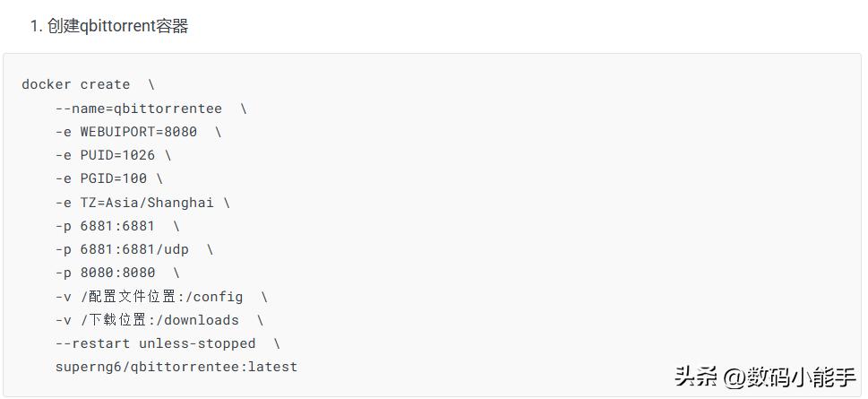
Task: Click the :/downloads container path
Action: (193, 320)
